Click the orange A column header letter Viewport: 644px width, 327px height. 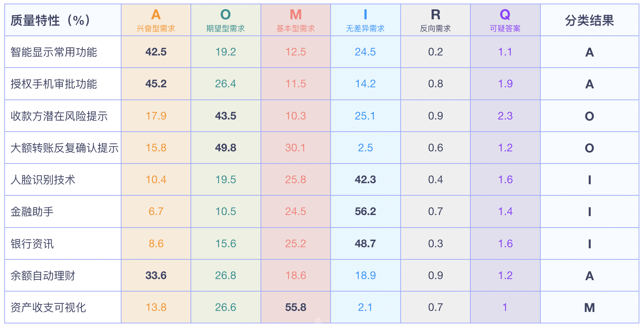156,15
